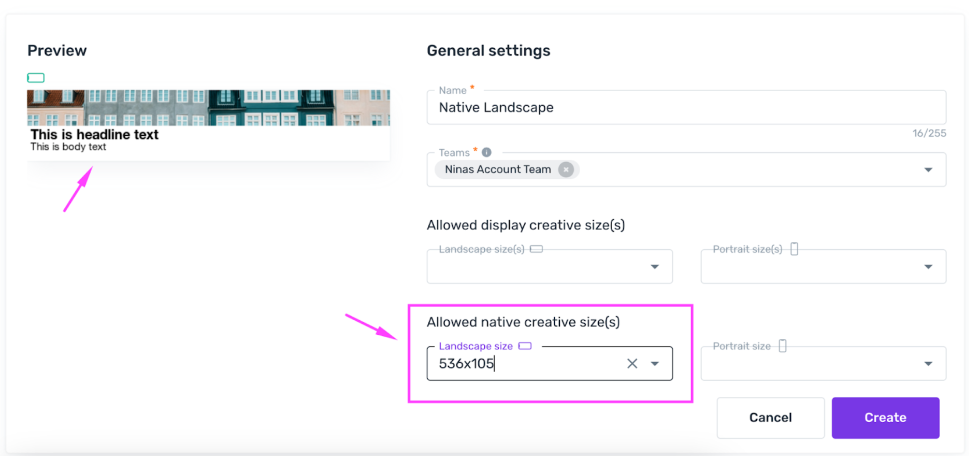Remove the Ninas Account Team chip

(566, 169)
